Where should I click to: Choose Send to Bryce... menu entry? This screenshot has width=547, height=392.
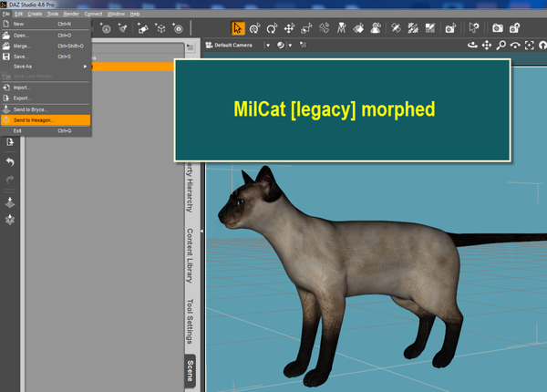coord(46,109)
